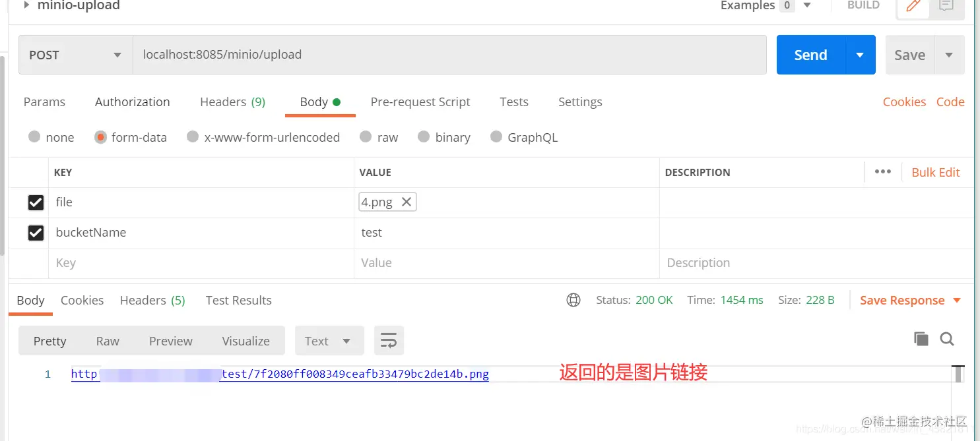
Task: Click the empty Value input field
Action: click(507, 263)
